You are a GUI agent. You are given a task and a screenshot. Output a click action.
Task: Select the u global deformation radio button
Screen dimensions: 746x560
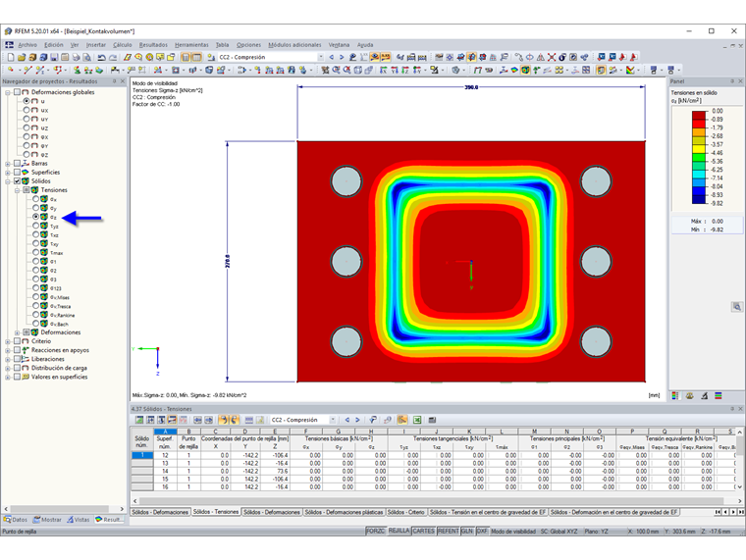coord(27,101)
